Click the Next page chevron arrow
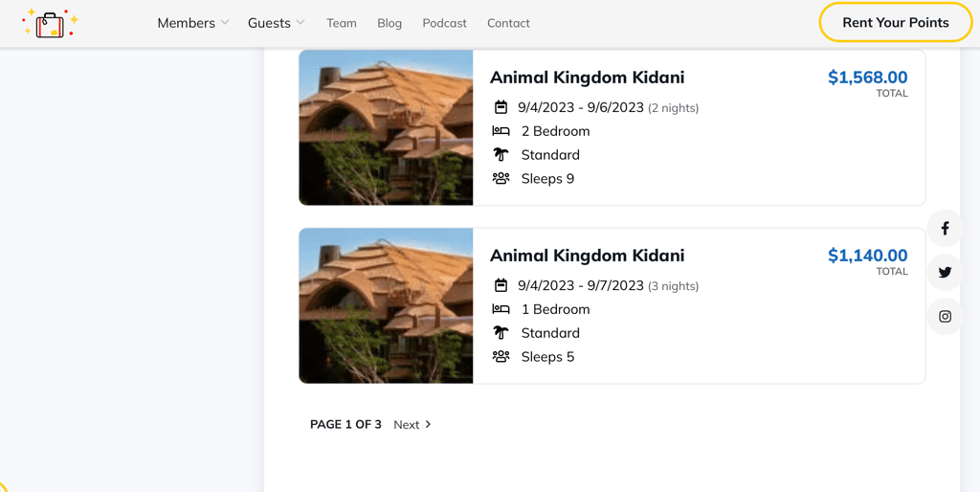This screenshot has width=980, height=492. point(428,424)
